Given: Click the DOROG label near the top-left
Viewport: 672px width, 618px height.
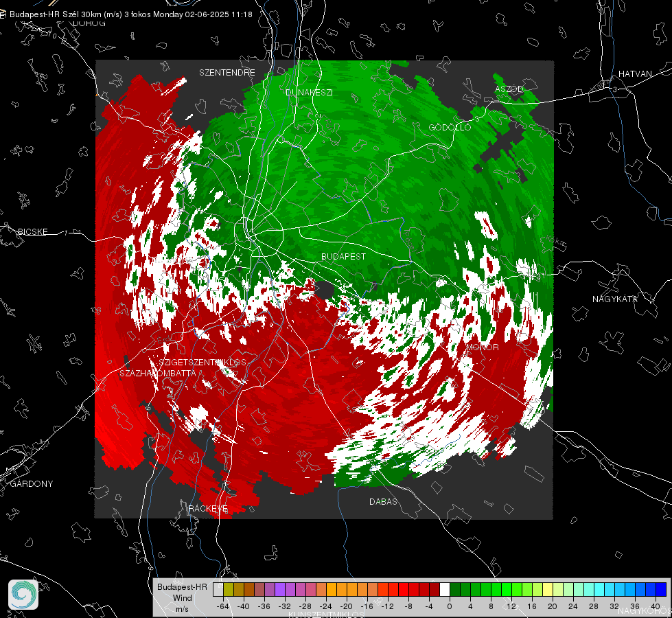Looking at the screenshot, I should tap(89, 23).
